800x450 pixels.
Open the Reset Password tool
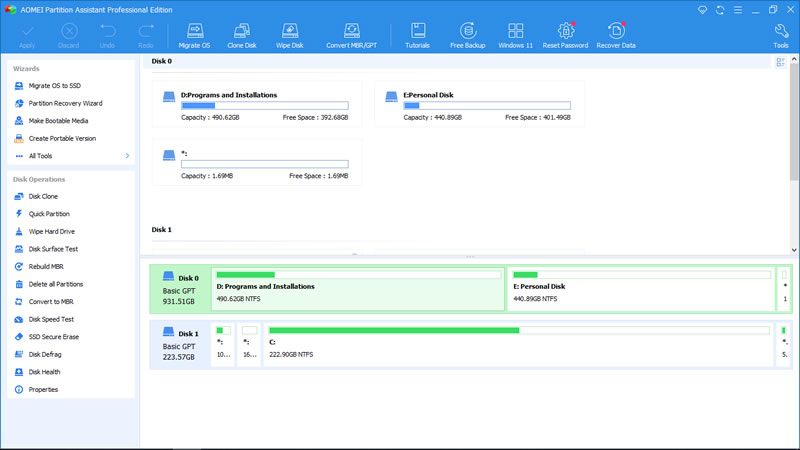click(x=565, y=36)
